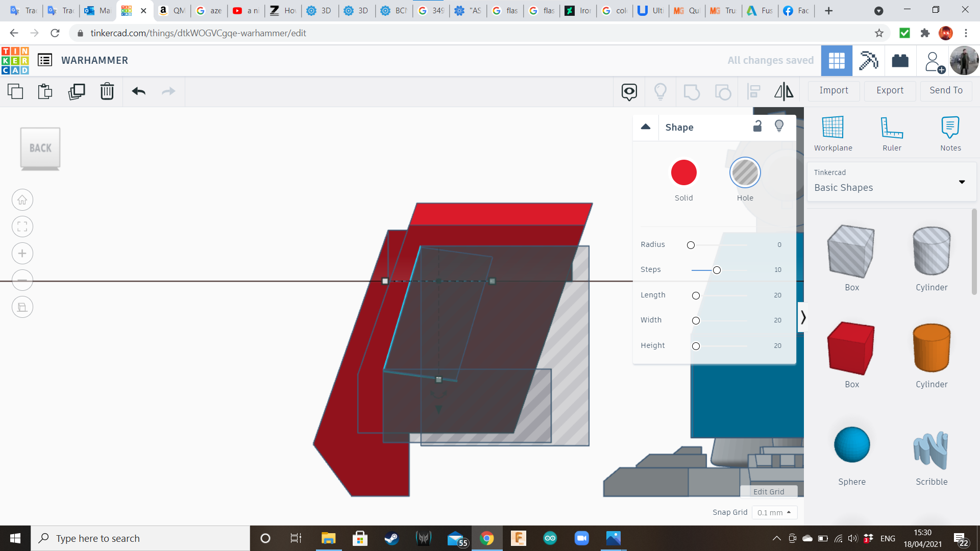980x551 pixels.
Task: Collapse the Shape inspector panel
Action: (x=646, y=127)
